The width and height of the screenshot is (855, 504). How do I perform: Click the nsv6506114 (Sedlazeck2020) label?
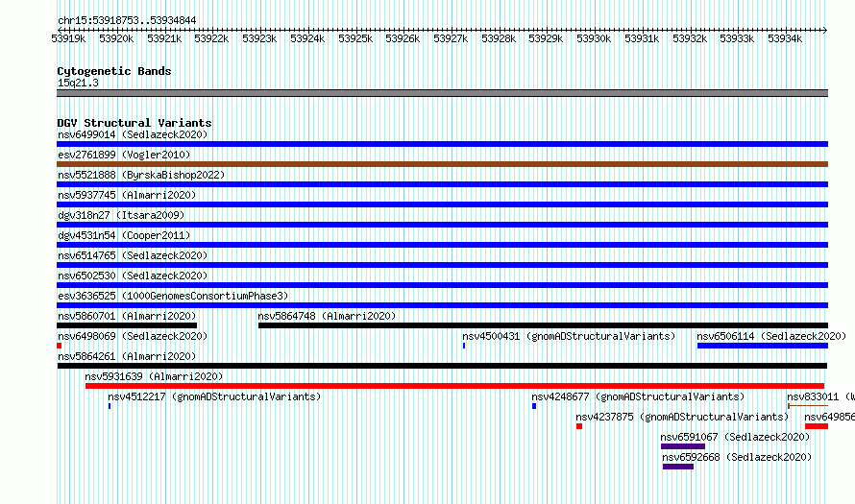tap(771, 336)
